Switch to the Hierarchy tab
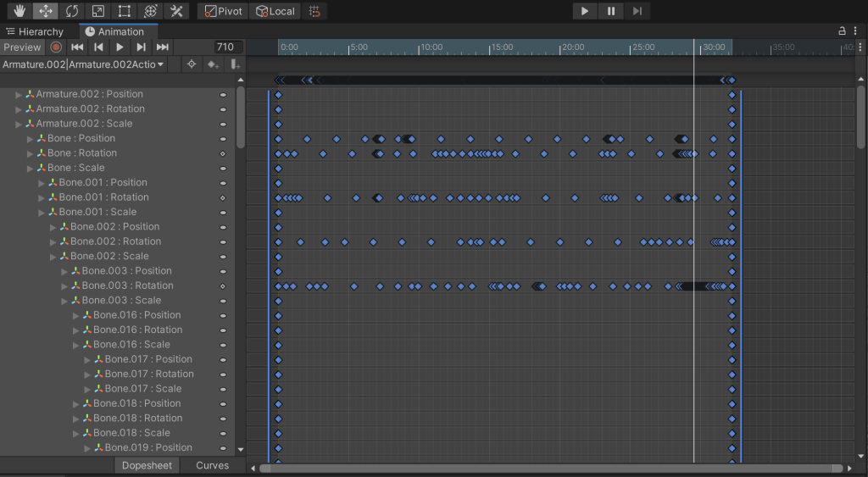Image resolution: width=868 pixels, height=477 pixels. 35,31
